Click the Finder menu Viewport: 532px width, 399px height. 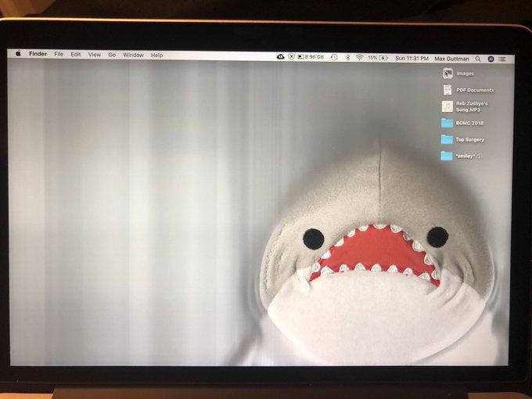[38, 55]
